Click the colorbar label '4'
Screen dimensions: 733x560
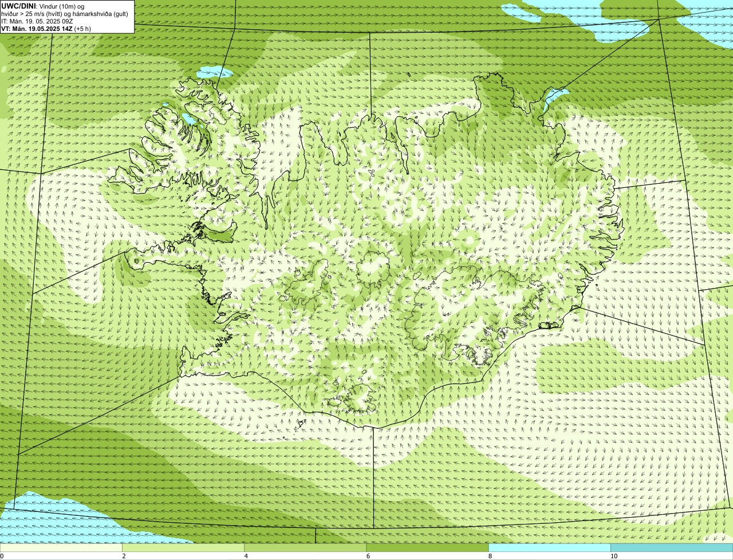tap(246, 556)
